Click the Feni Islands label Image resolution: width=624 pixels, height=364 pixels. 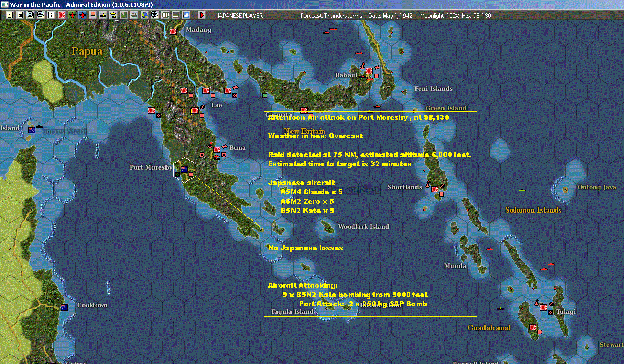click(x=434, y=89)
